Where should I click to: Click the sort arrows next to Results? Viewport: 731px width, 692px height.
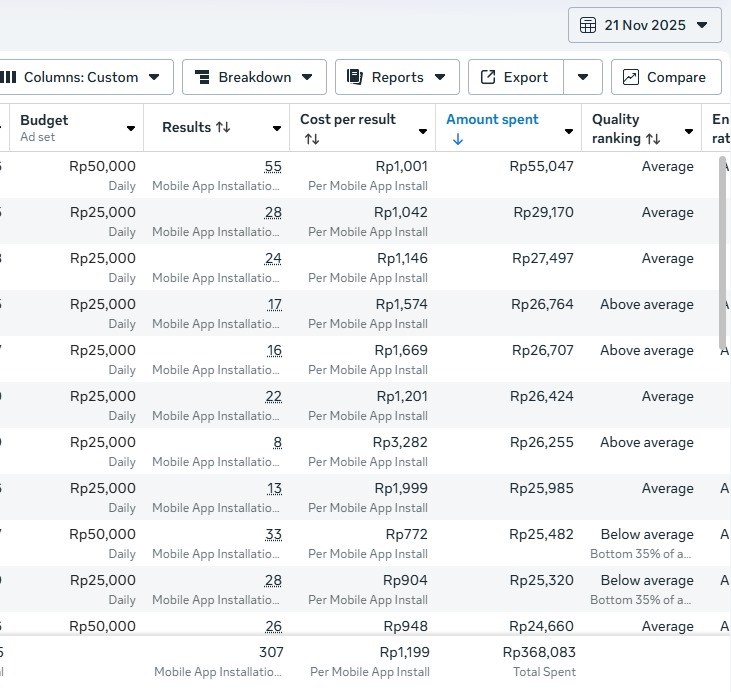coord(223,128)
